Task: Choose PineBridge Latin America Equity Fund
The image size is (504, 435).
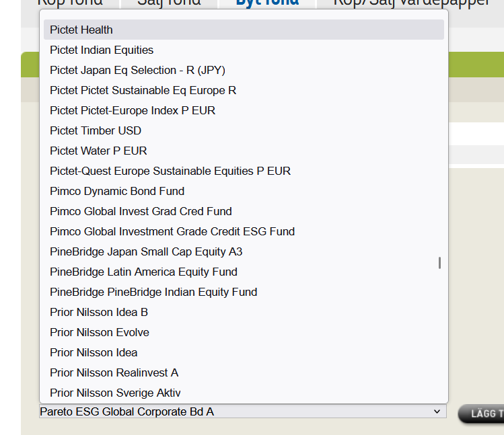Action: [x=143, y=272]
